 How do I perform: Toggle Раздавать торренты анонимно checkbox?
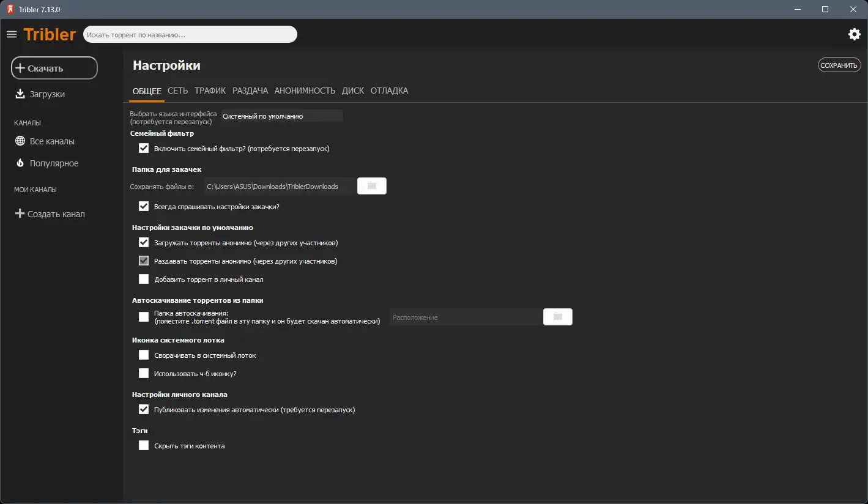tap(144, 261)
